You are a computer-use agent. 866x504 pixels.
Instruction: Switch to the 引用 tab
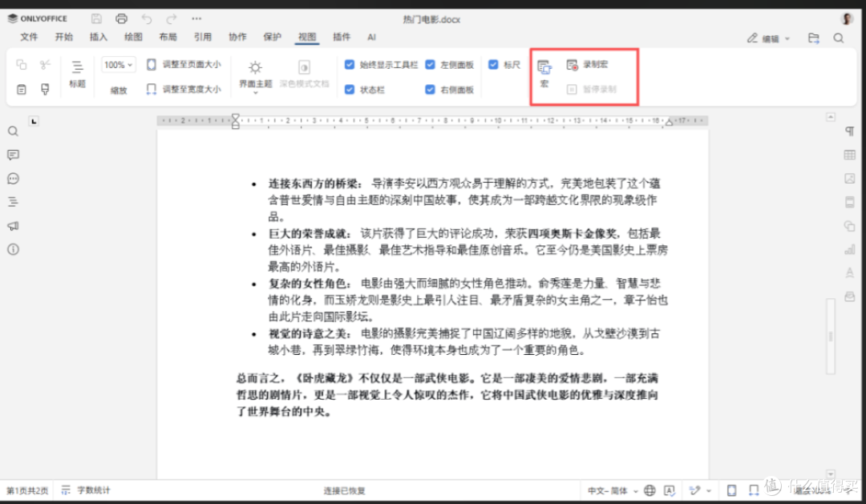(x=203, y=37)
